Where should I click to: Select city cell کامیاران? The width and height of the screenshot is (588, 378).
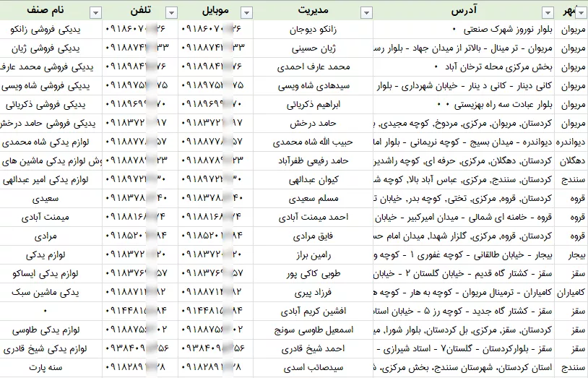pyautogui.click(x=571, y=292)
